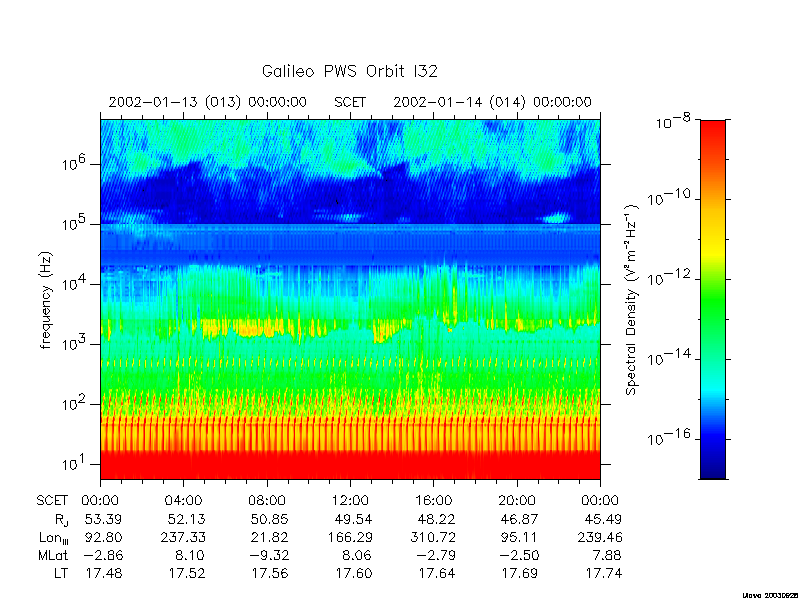Click the LT value '17.52'
The width and height of the screenshot is (800, 600).
(187, 573)
